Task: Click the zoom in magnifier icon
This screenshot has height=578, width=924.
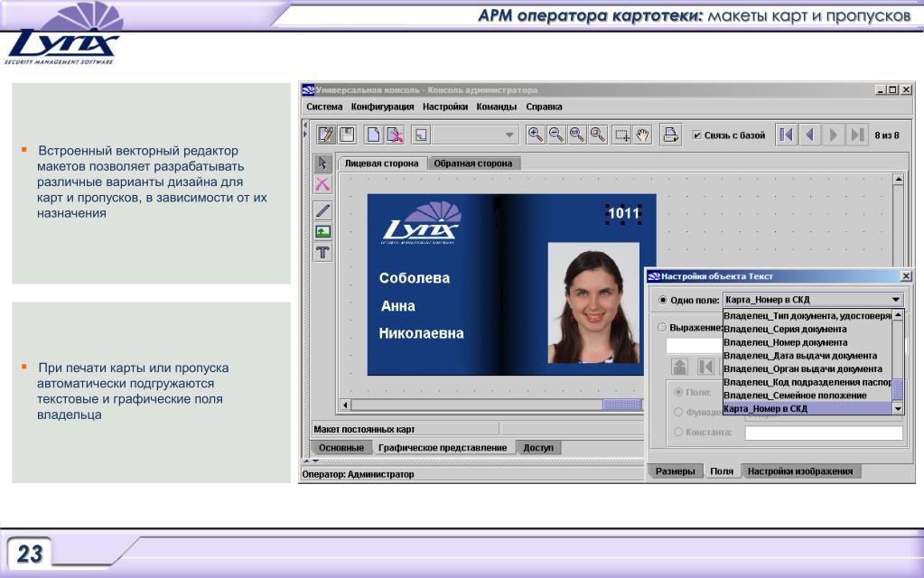Action: (x=535, y=135)
